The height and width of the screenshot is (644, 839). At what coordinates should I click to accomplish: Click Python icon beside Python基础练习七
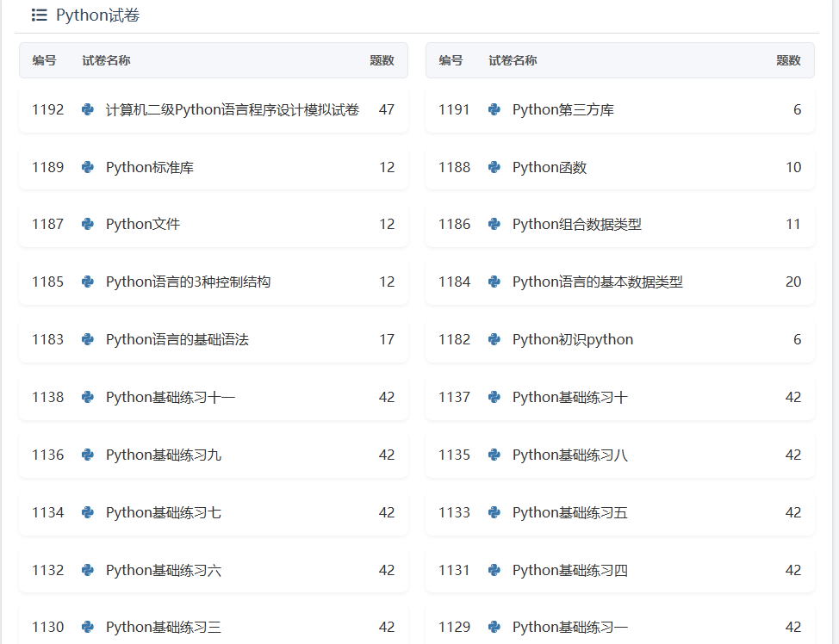[x=88, y=513]
